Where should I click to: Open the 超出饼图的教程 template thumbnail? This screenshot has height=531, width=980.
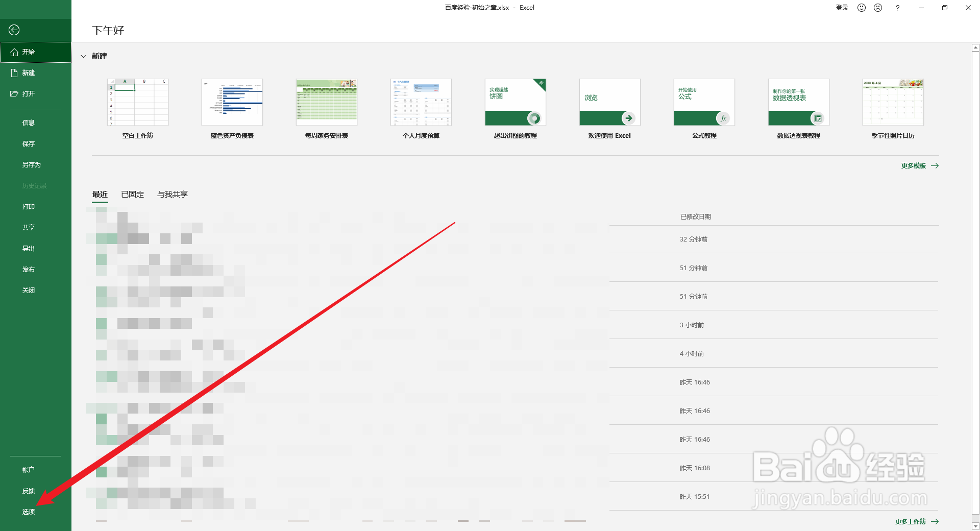516,102
